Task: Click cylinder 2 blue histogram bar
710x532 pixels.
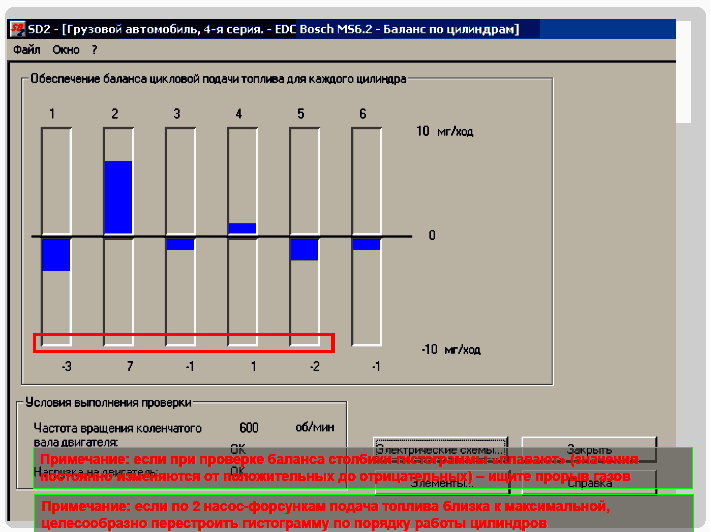Action: [x=118, y=198]
